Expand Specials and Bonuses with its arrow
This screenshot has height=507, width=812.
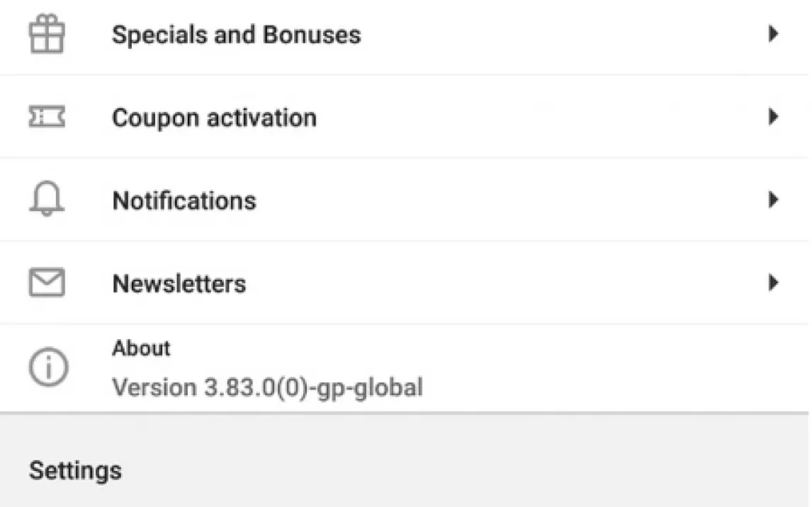[774, 34]
